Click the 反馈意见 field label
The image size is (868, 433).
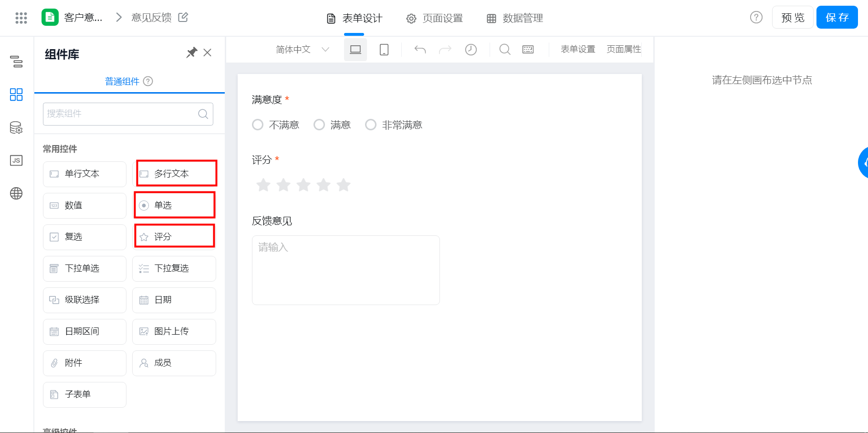point(272,221)
